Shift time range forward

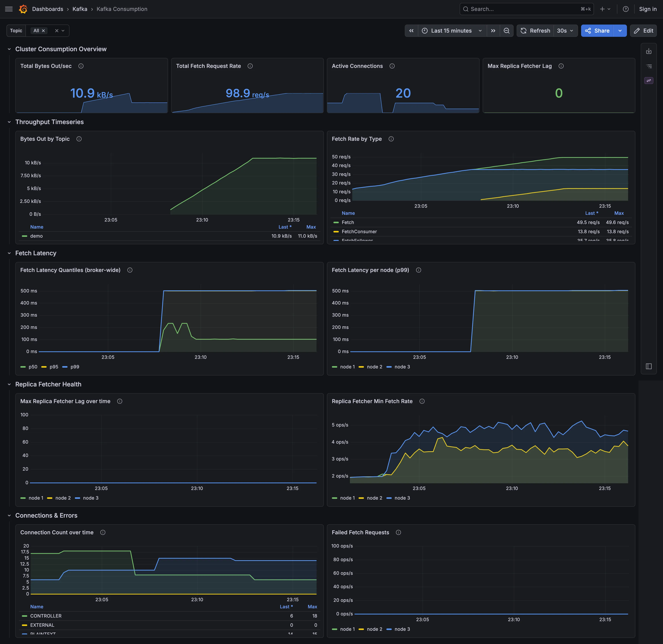[493, 31]
